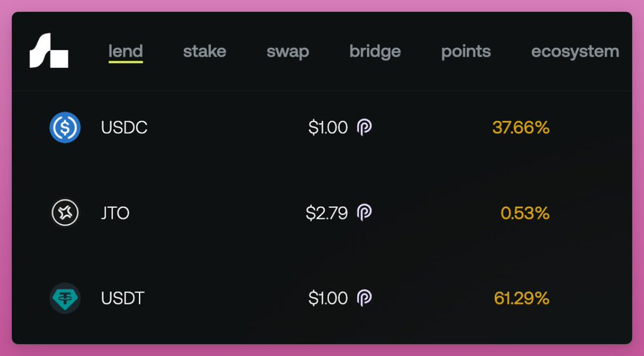Select the USDT asset name
This screenshot has height=356, width=644.
coord(123,298)
